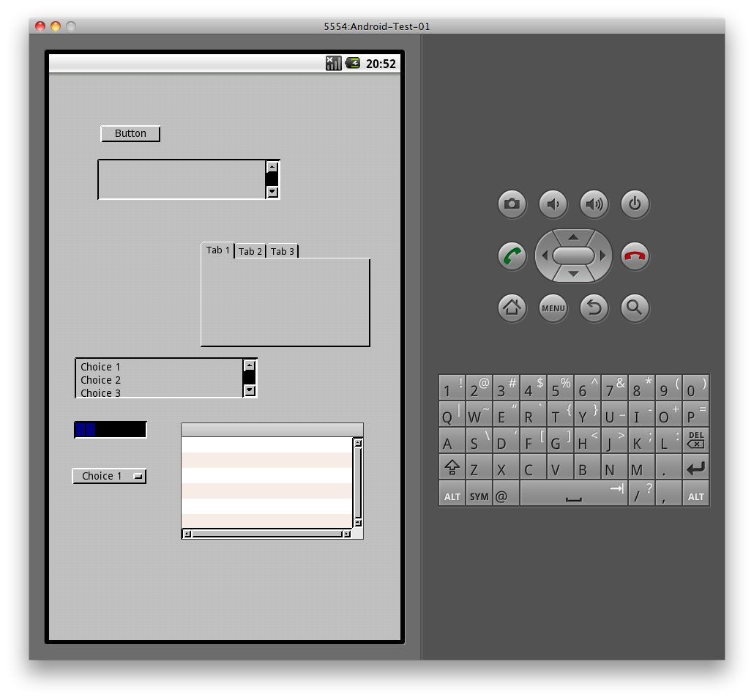This screenshot has width=754, height=700.
Task: Click the blue and black progress bar
Action: pyautogui.click(x=110, y=430)
